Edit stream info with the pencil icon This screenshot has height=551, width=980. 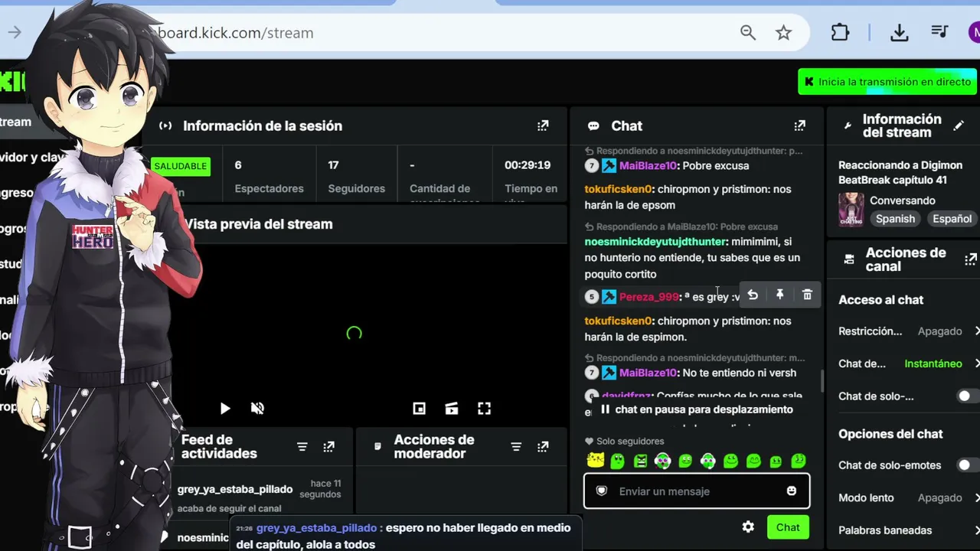(x=959, y=126)
